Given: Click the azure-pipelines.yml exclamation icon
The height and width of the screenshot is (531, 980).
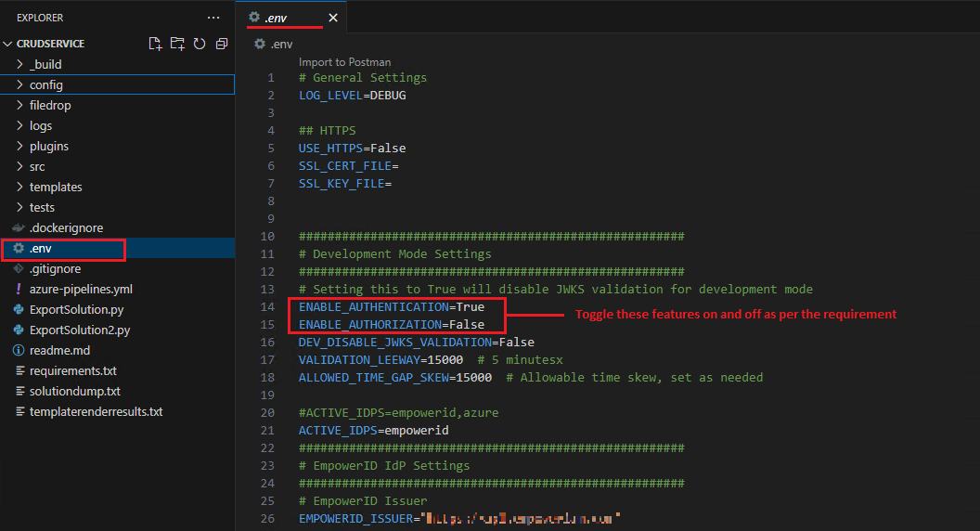Looking at the screenshot, I should [19, 289].
